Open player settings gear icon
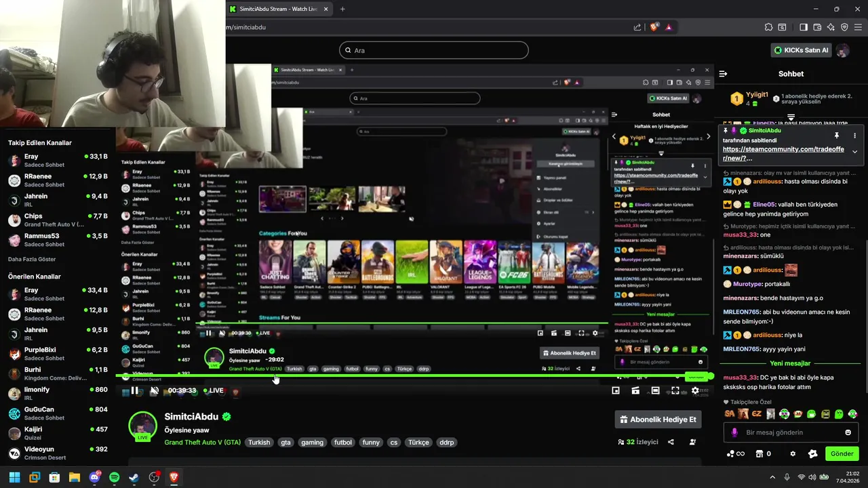Viewport: 868px width, 488px height. pos(695,390)
